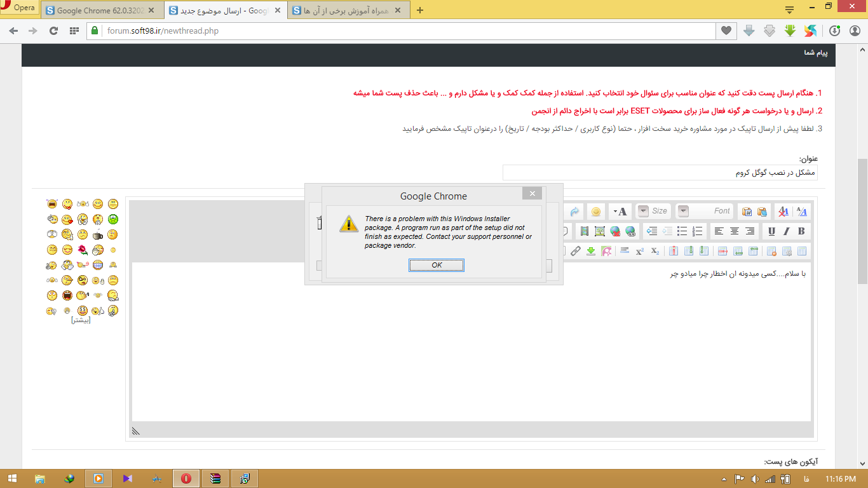Image resolution: width=868 pixels, height=488 pixels.
Task: Click the address bar showing forum.soft98.ir
Action: tap(407, 30)
